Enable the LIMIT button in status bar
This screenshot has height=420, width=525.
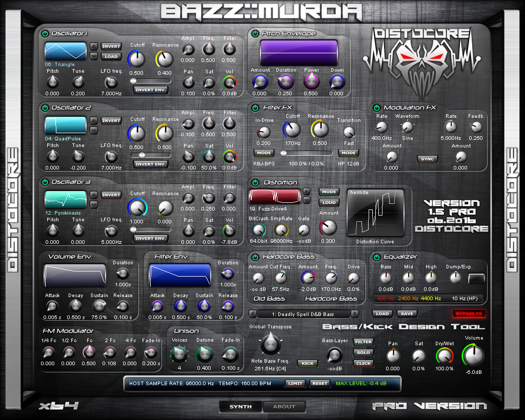point(295,384)
